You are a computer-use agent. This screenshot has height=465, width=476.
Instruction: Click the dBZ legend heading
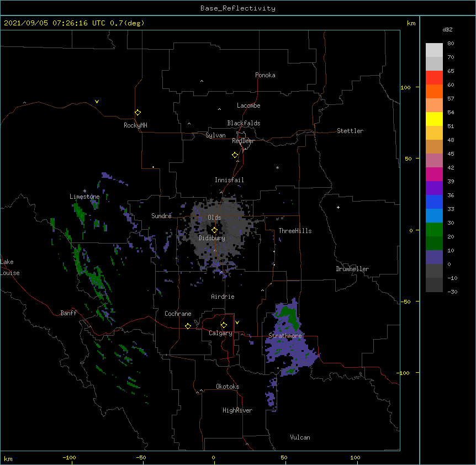(447, 29)
